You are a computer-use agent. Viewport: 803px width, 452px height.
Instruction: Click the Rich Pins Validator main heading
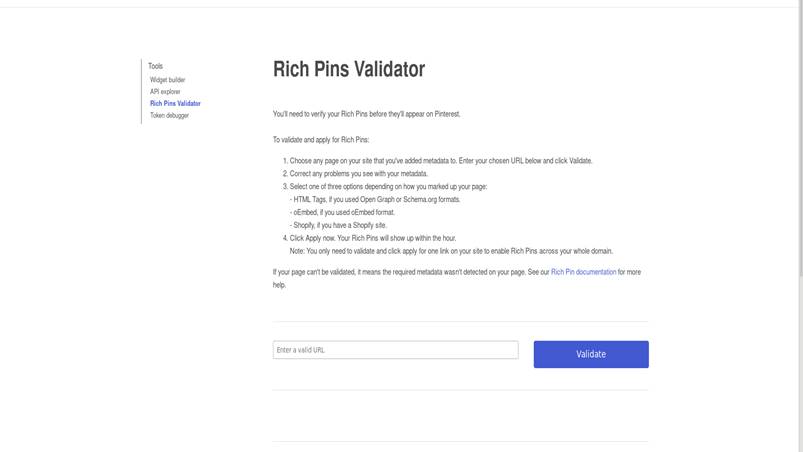349,69
